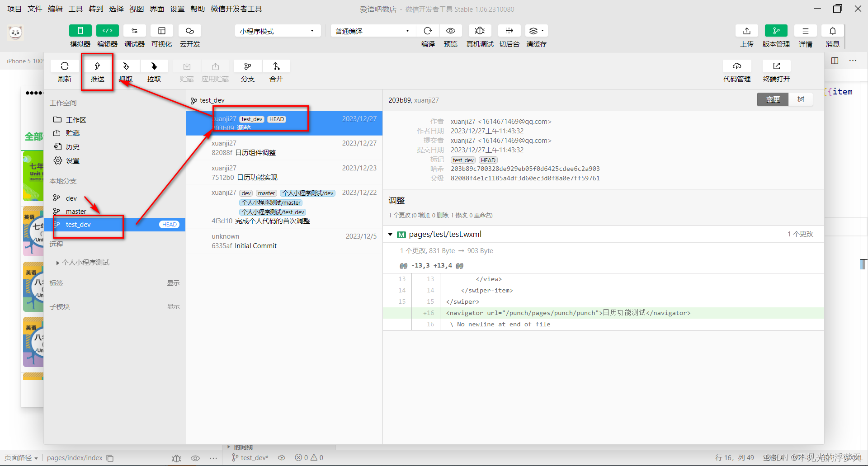Open git 设置 in workspace list
This screenshot has width=868, height=466.
click(x=115, y=160)
